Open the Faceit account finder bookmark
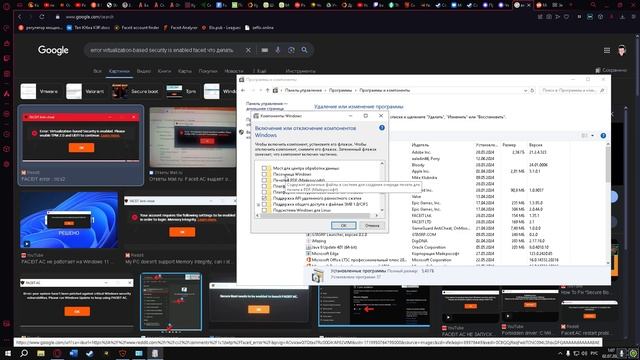 click(x=137, y=28)
